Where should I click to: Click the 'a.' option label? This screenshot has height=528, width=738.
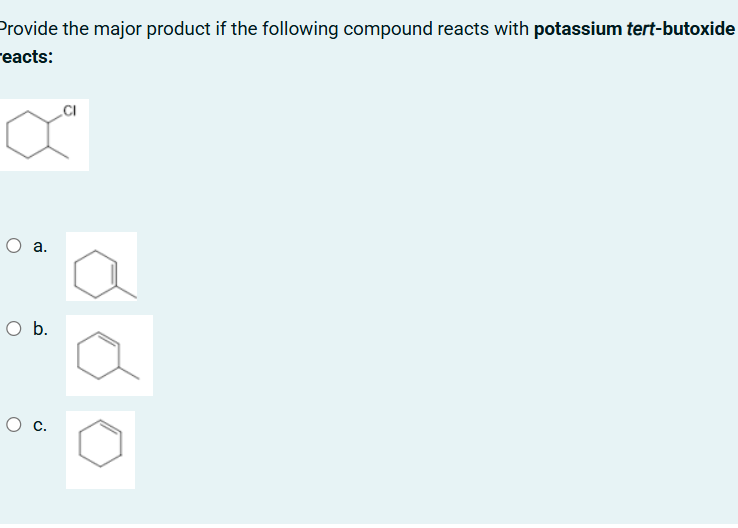pyautogui.click(x=40, y=246)
